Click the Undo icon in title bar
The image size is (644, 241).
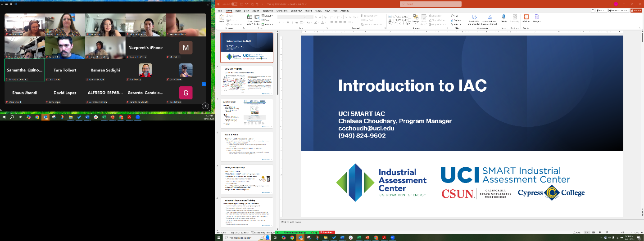pos(246,4)
